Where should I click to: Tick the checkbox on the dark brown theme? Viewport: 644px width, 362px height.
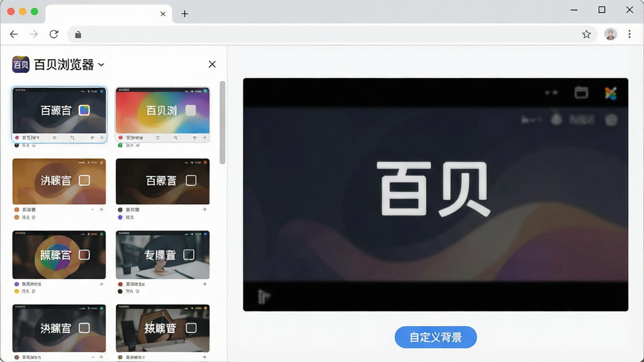191,180
